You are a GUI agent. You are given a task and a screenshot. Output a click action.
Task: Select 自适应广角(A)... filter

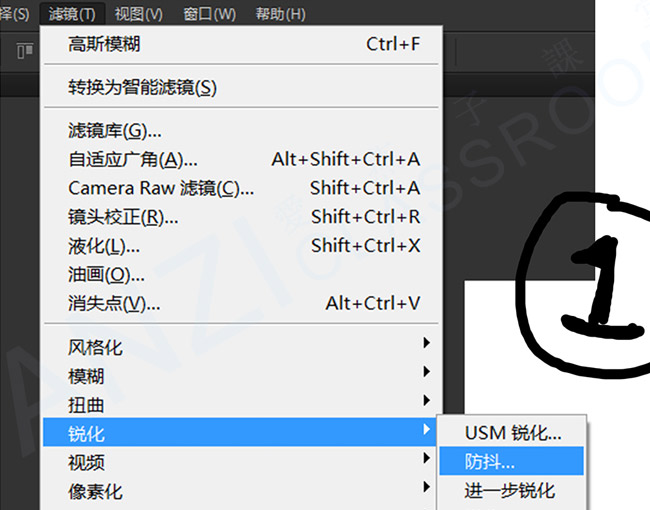coord(241,160)
